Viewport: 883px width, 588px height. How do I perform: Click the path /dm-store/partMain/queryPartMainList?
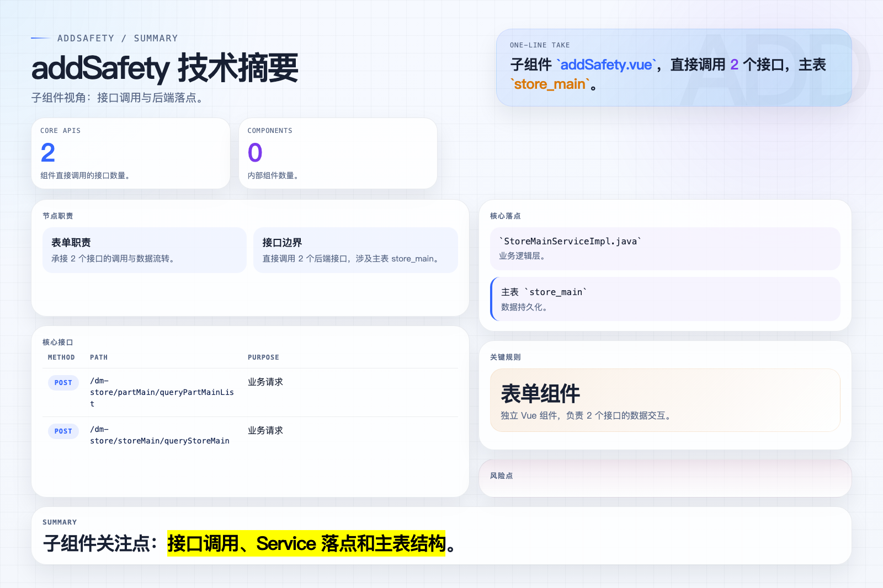coord(162,392)
